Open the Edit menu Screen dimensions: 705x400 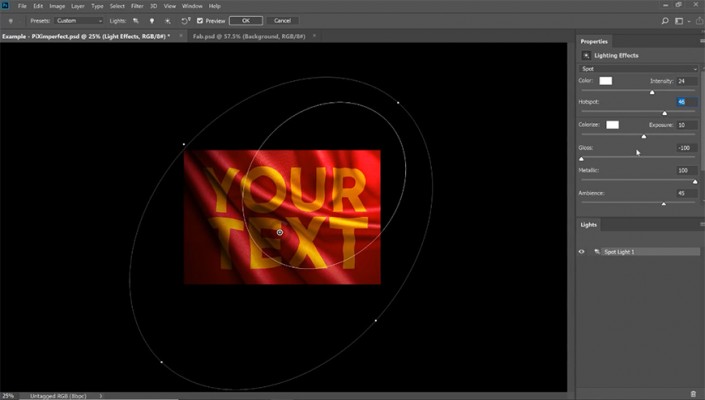pyautogui.click(x=38, y=6)
